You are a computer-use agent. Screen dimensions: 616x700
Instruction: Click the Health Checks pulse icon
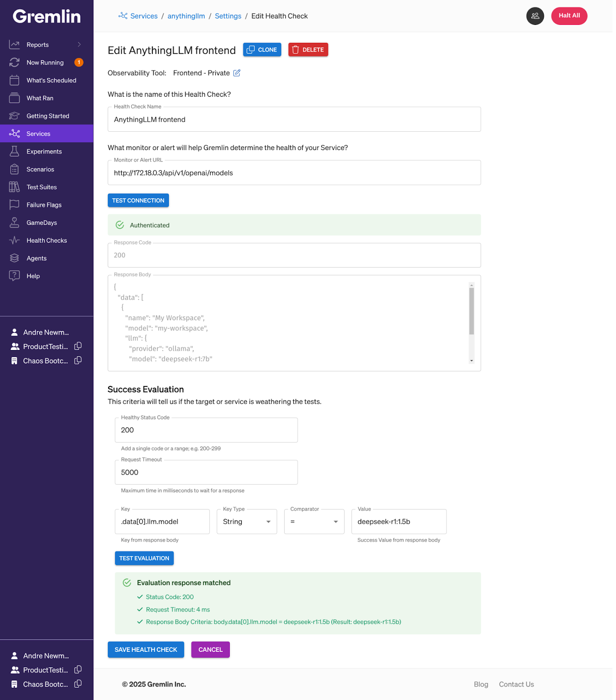(x=14, y=240)
